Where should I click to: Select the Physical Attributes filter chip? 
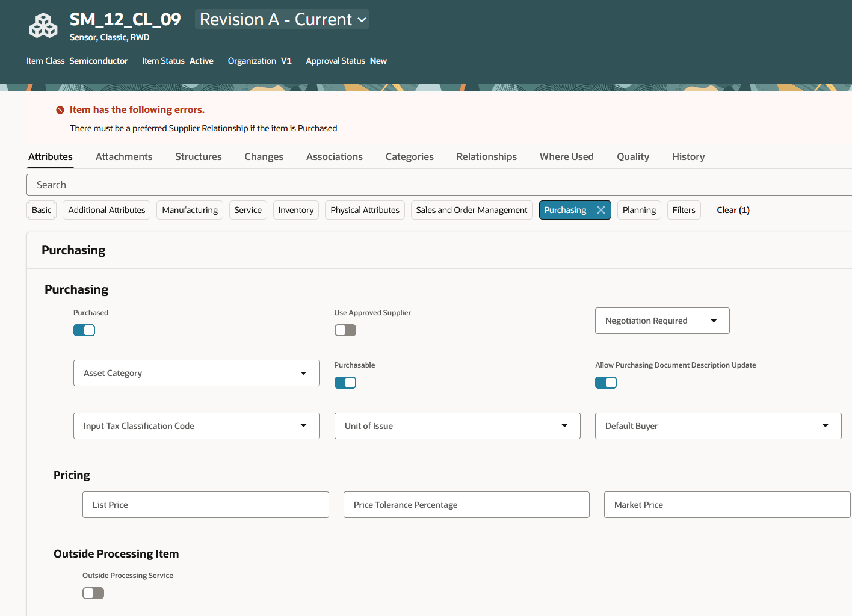click(365, 210)
